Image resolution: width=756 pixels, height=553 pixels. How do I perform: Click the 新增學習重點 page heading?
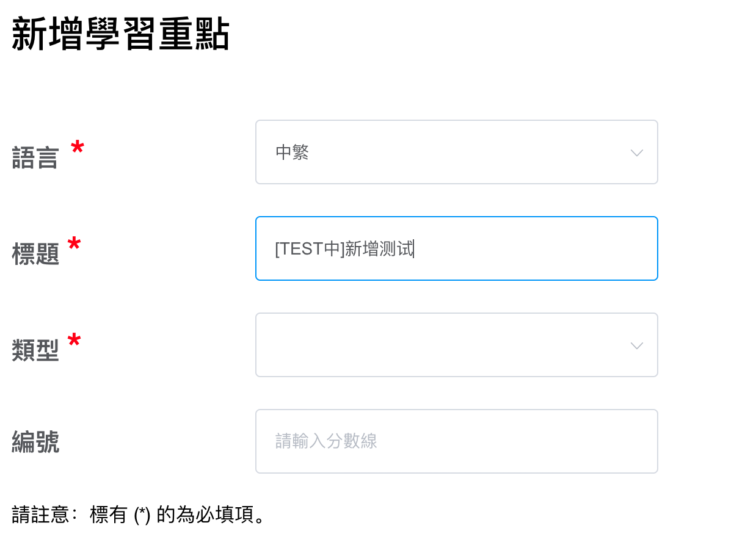pyautogui.click(x=120, y=35)
